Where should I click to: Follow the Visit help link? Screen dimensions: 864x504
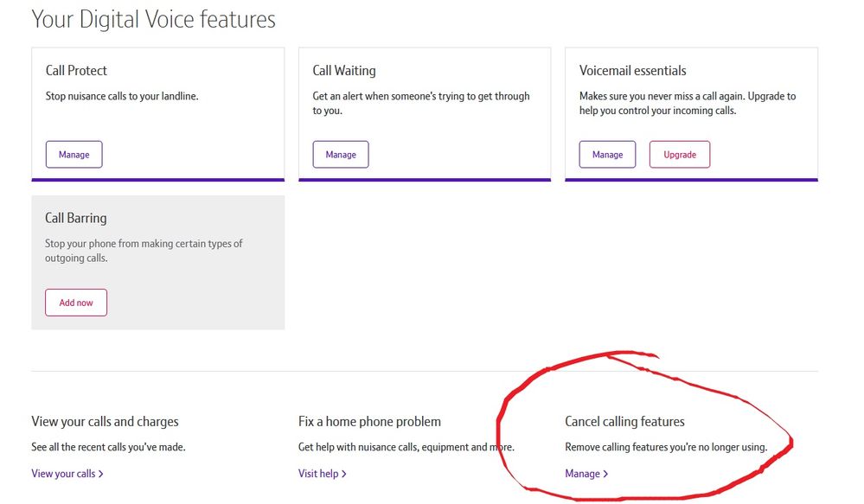point(318,474)
